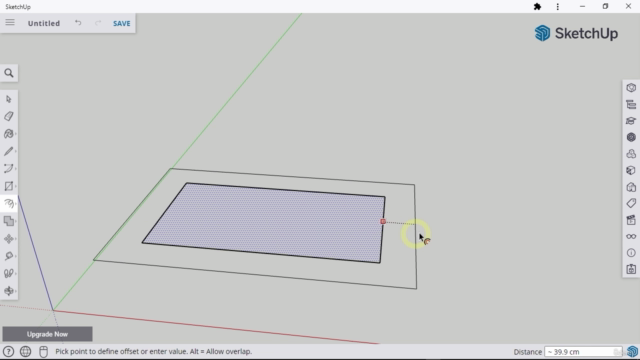Open the title bar three-dot menu

point(558,7)
